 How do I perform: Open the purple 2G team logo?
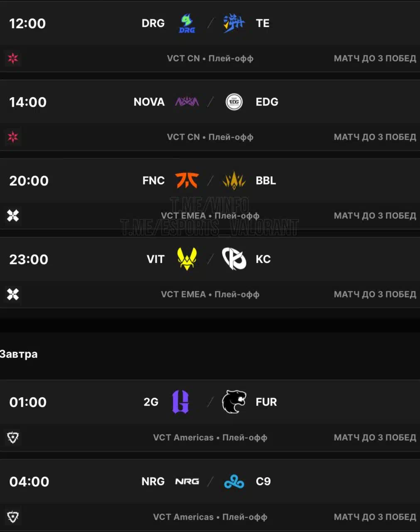point(181,402)
